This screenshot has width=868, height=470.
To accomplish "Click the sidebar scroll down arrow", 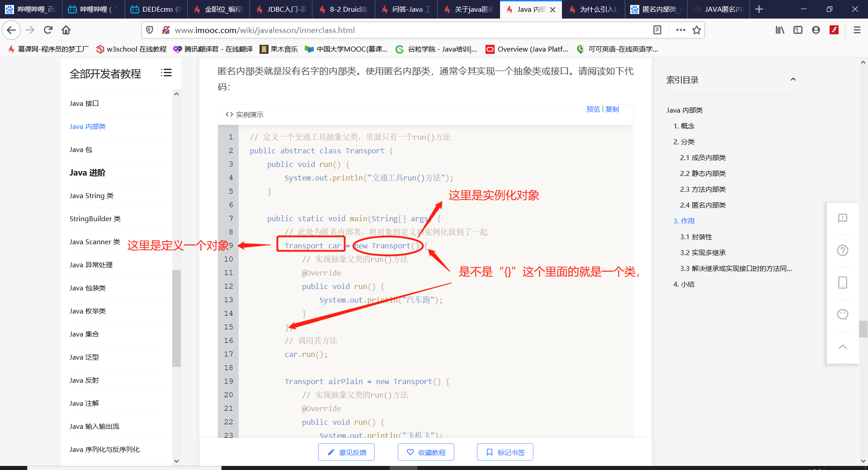I will (x=176, y=461).
